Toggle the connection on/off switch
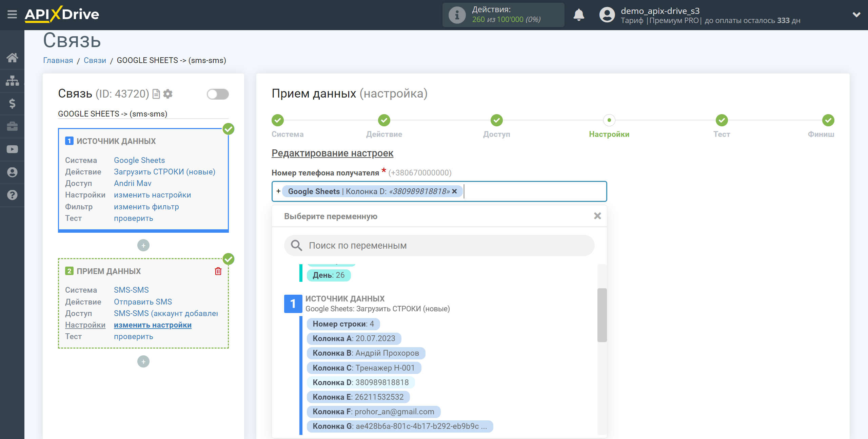Viewport: 868px width, 439px height. [x=218, y=94]
